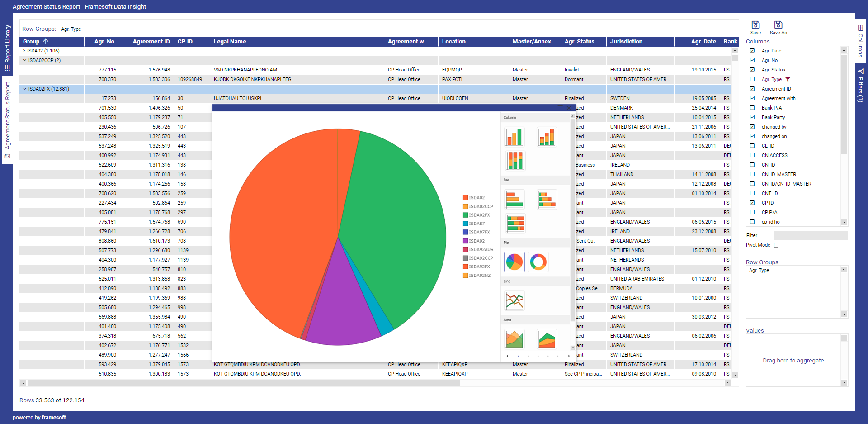This screenshot has height=424, width=868.
Task: Click the Row Groups panel down arrow
Action: (844, 314)
